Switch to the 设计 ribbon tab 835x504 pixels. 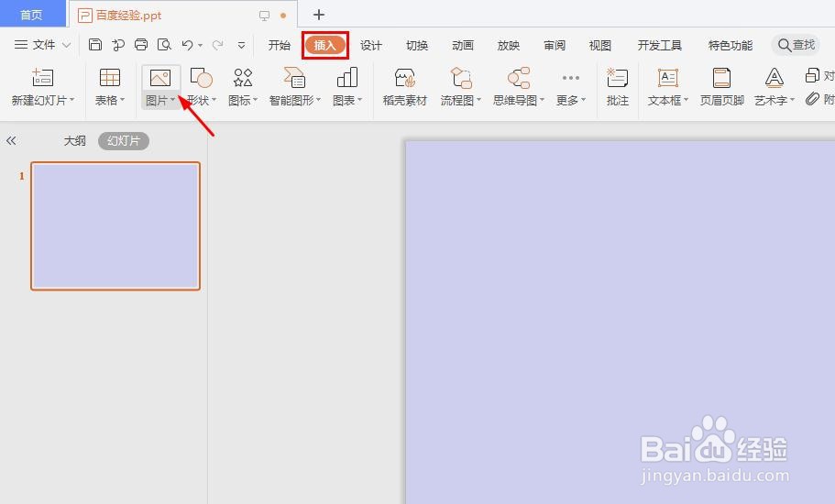371,45
